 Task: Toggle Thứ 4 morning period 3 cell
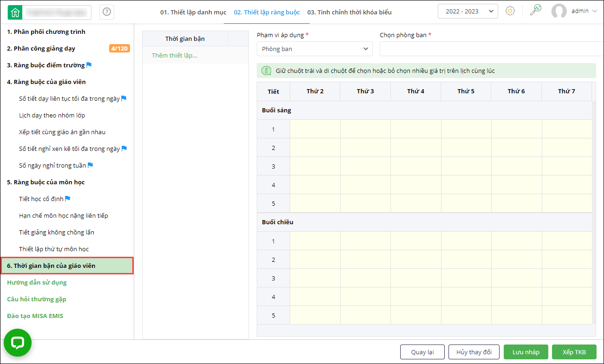[416, 166]
